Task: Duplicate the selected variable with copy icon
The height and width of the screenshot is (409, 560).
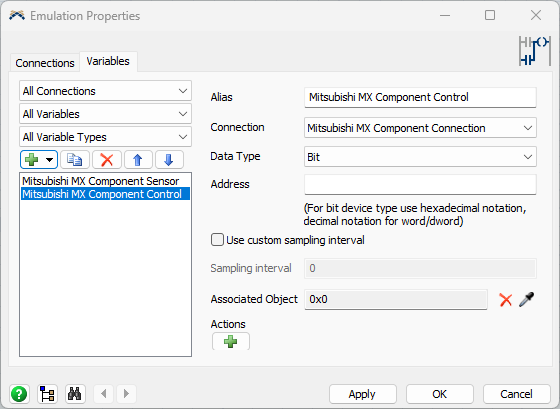Action: (75, 160)
